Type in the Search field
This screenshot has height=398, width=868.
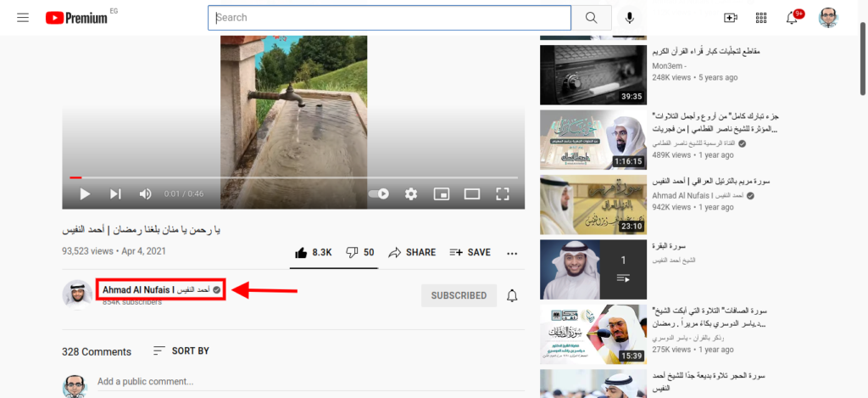point(390,18)
